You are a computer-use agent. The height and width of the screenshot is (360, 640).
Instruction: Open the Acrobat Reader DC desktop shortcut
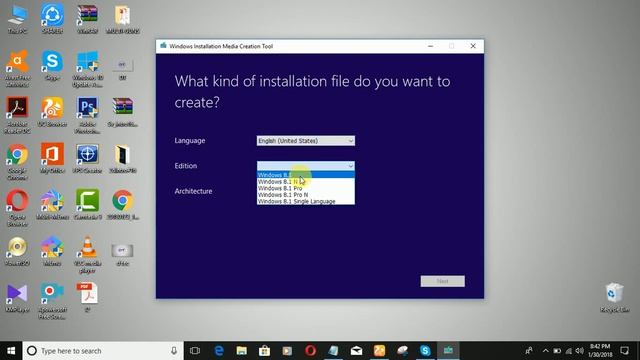[17, 115]
